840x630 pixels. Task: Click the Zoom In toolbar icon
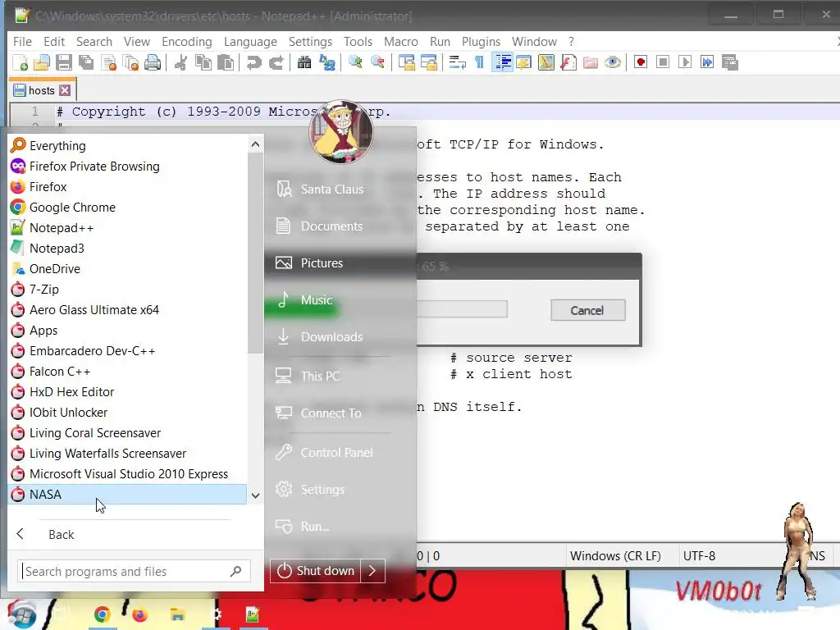point(355,62)
